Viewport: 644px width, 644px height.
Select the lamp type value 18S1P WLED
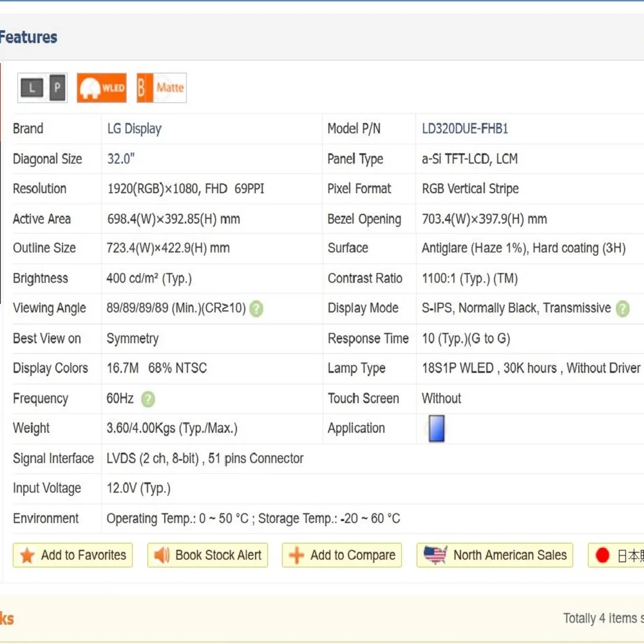click(458, 368)
